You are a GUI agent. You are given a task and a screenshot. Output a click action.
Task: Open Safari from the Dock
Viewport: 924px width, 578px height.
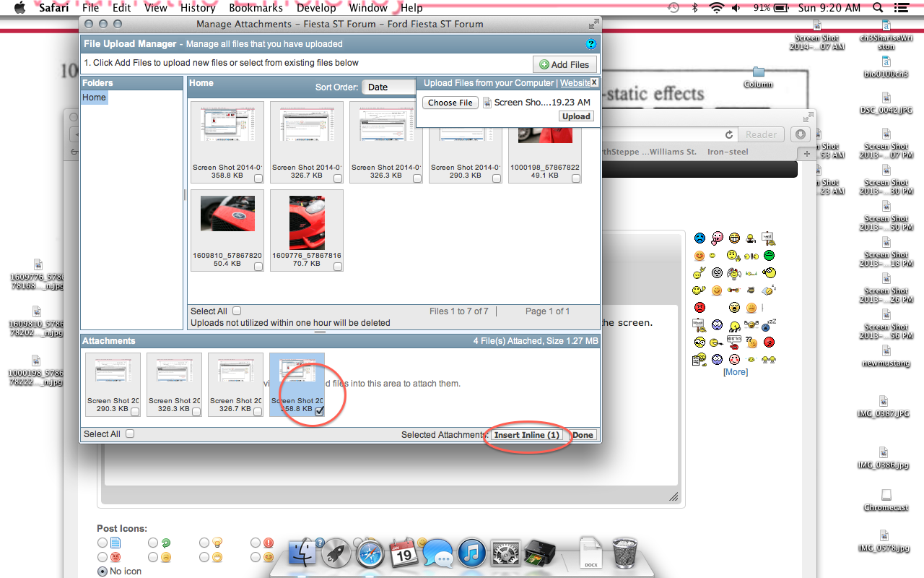[x=370, y=553]
